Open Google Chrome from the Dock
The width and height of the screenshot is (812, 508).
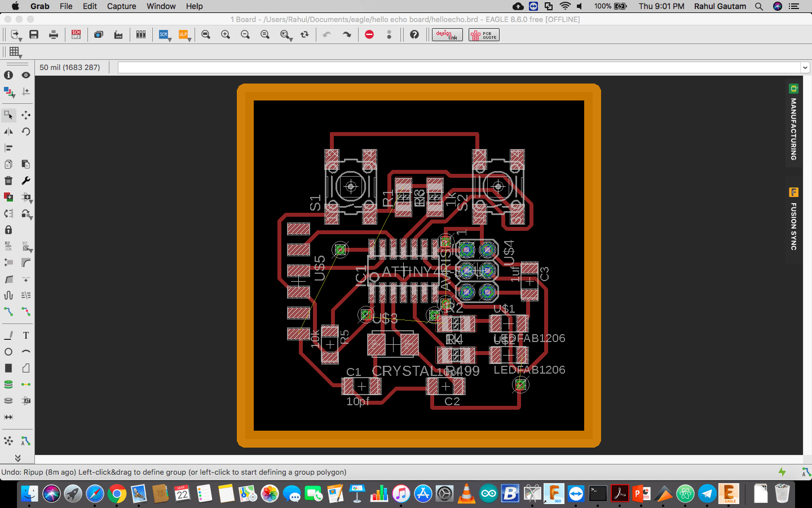[117, 494]
